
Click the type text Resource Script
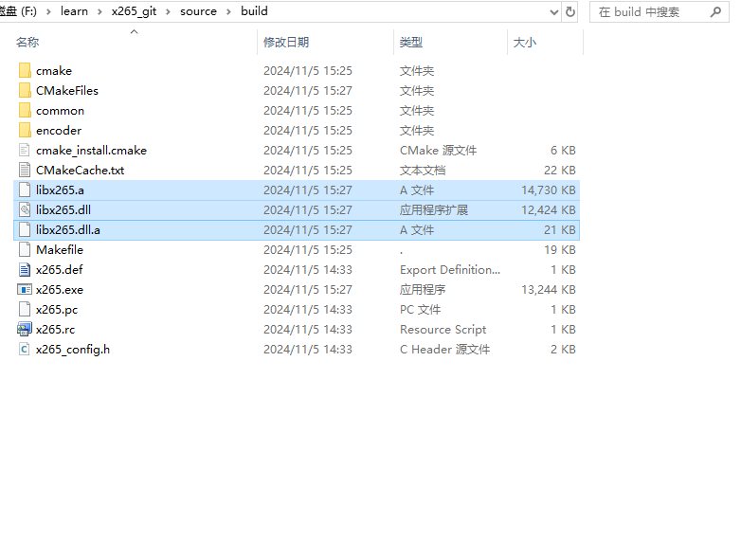(x=443, y=329)
